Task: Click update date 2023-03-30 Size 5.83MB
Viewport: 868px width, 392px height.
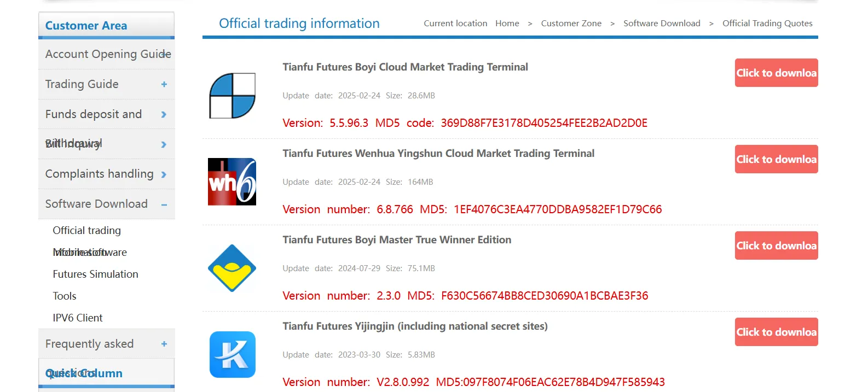Action: click(358, 355)
